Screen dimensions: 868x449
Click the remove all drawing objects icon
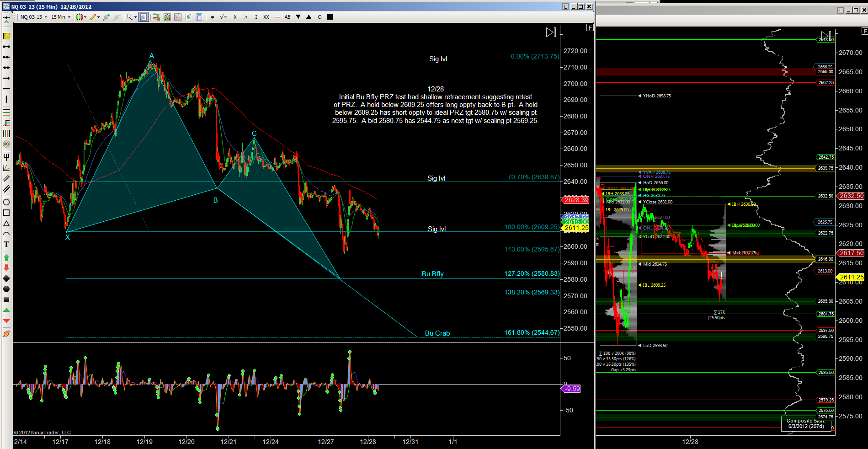pos(6,334)
